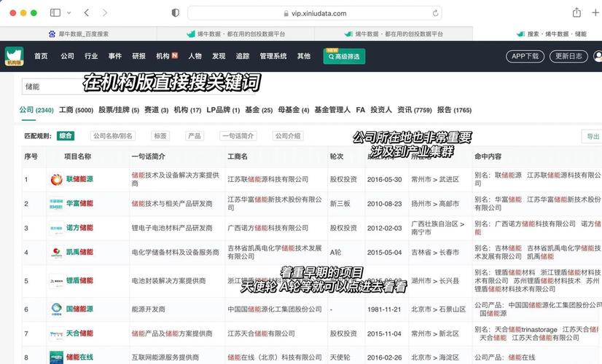Image resolution: width=602 pixels, height=364 pixels.
Task: Select the 机构 (17) results tab
Action: (187, 110)
